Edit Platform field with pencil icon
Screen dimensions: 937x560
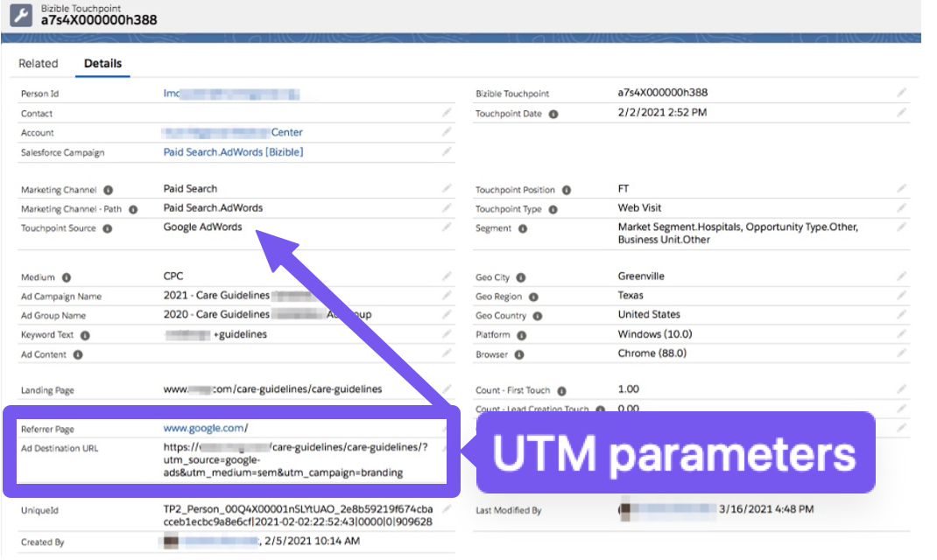pyautogui.click(x=902, y=333)
